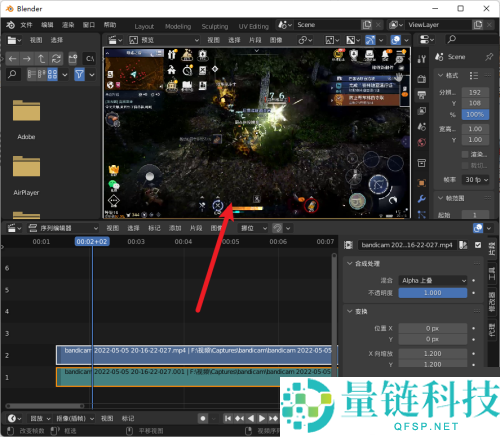
Task: Open the Tool properties tab
Action: tap(422, 59)
